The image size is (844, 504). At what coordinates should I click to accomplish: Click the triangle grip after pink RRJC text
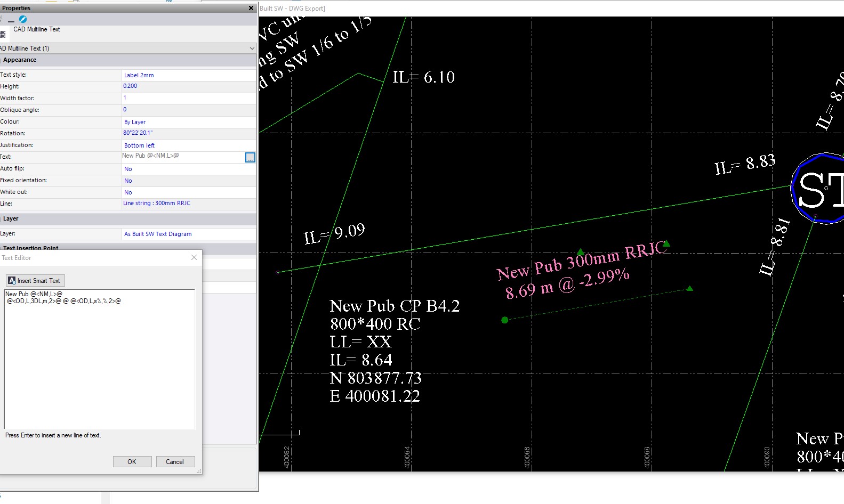pos(666,244)
